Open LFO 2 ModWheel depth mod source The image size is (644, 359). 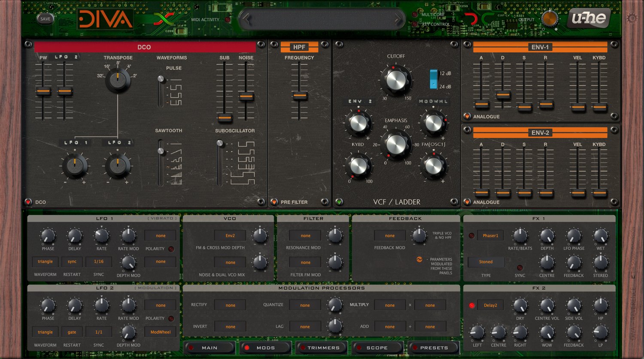pos(161,332)
